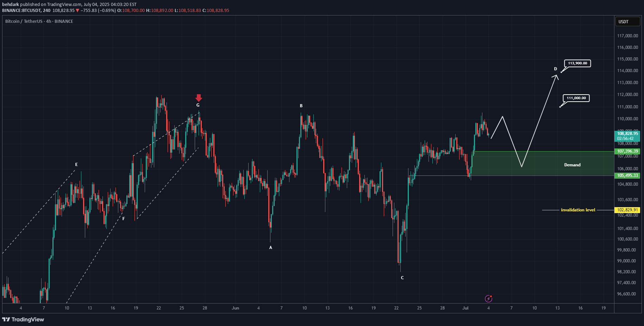
Task: Click the BINANCE:BTCUSDT symbol text in header
Action: [x=21, y=11]
